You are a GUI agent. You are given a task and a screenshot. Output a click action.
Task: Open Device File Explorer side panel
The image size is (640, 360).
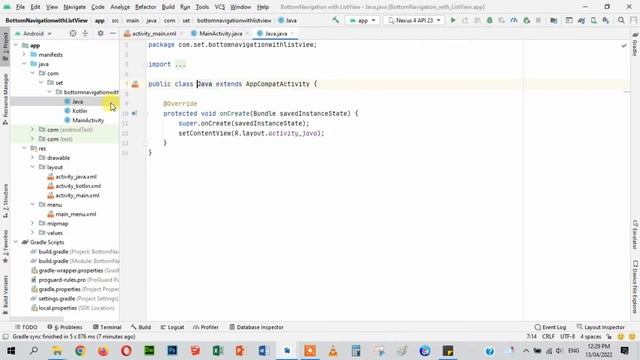635,287
